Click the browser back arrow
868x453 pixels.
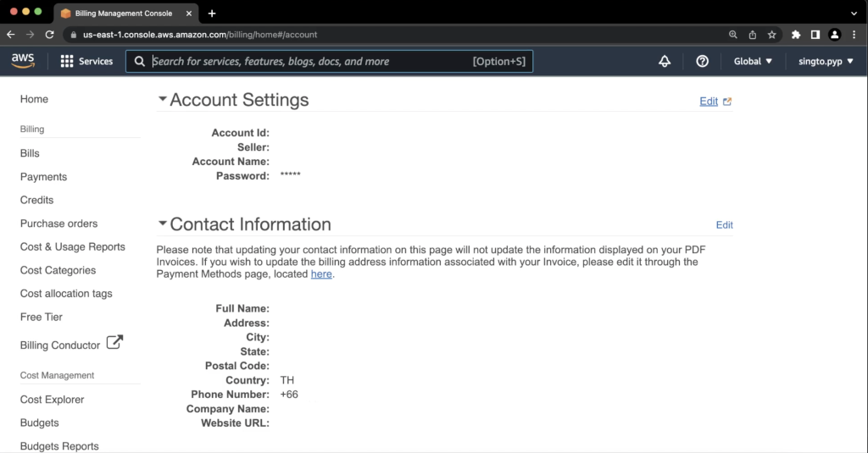(11, 35)
